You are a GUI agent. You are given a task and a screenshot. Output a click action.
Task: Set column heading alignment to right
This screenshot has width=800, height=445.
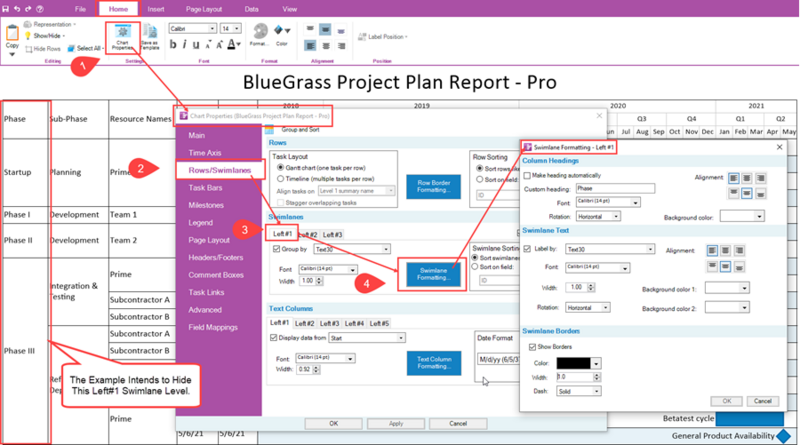click(761, 178)
